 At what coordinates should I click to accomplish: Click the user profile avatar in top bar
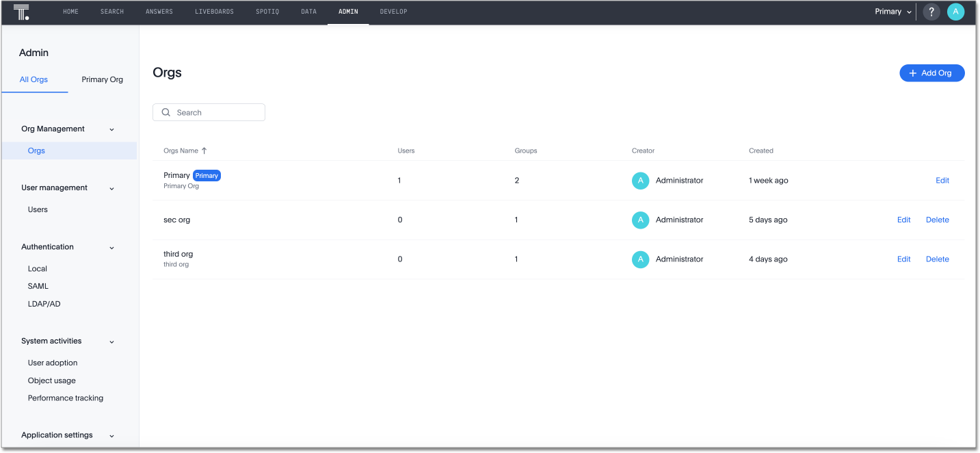955,12
